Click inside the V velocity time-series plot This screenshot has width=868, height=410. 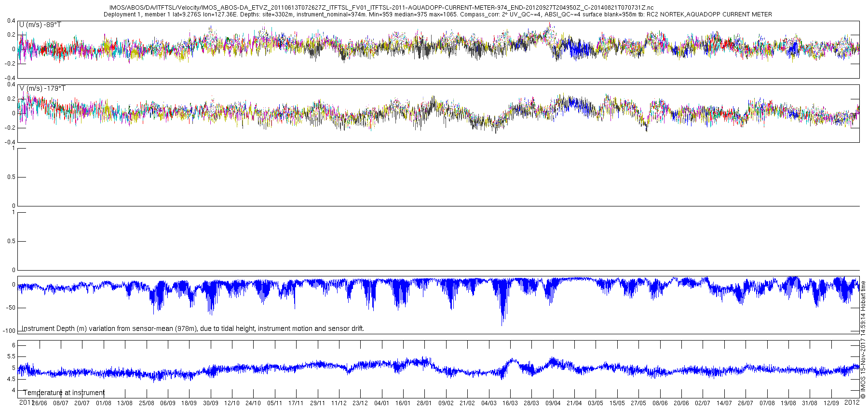439,113
